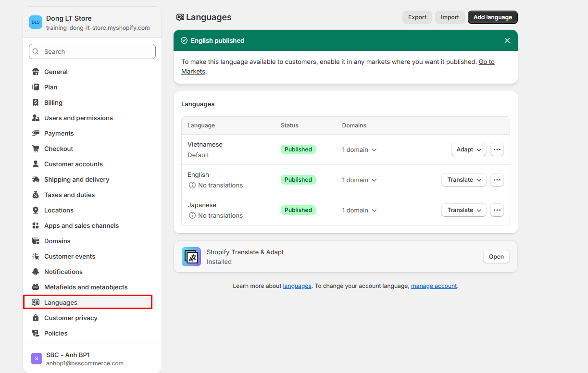Open more actions menu for Japanese

tap(497, 210)
